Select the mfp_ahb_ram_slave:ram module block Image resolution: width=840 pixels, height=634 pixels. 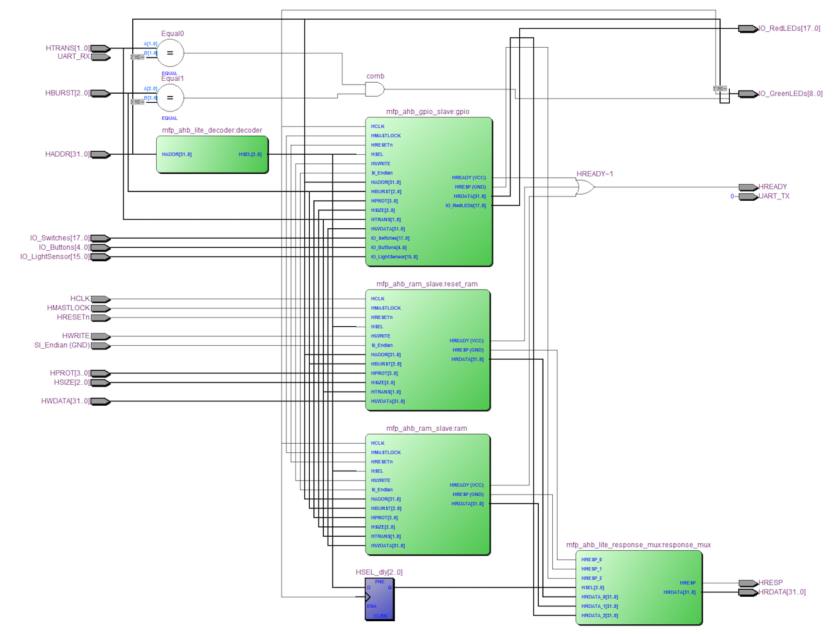click(428, 494)
